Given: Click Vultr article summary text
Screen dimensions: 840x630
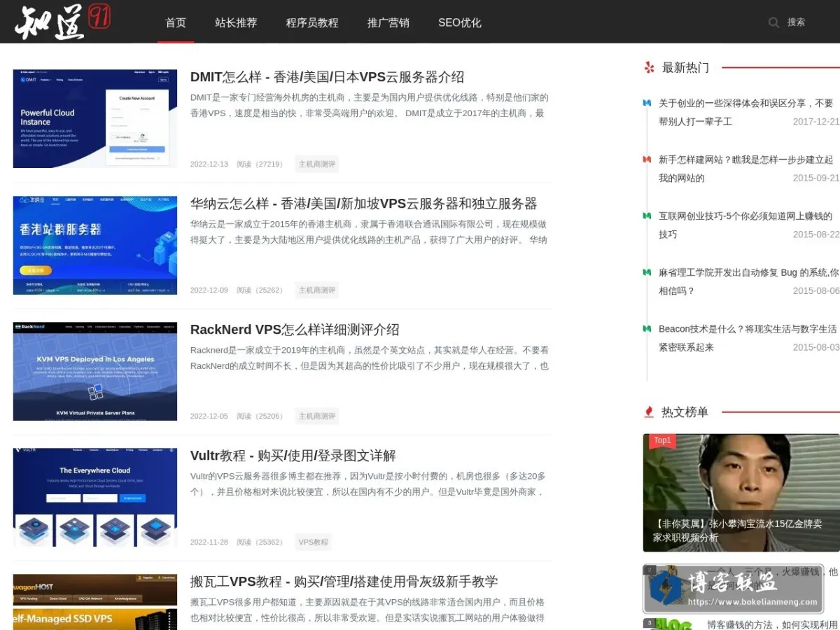Looking at the screenshot, I should point(368,484).
